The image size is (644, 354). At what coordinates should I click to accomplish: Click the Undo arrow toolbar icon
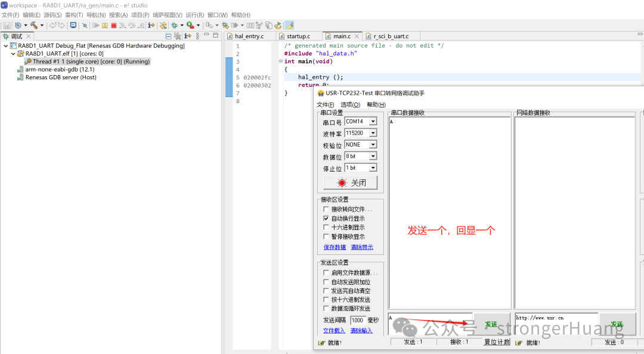[x=54, y=25]
